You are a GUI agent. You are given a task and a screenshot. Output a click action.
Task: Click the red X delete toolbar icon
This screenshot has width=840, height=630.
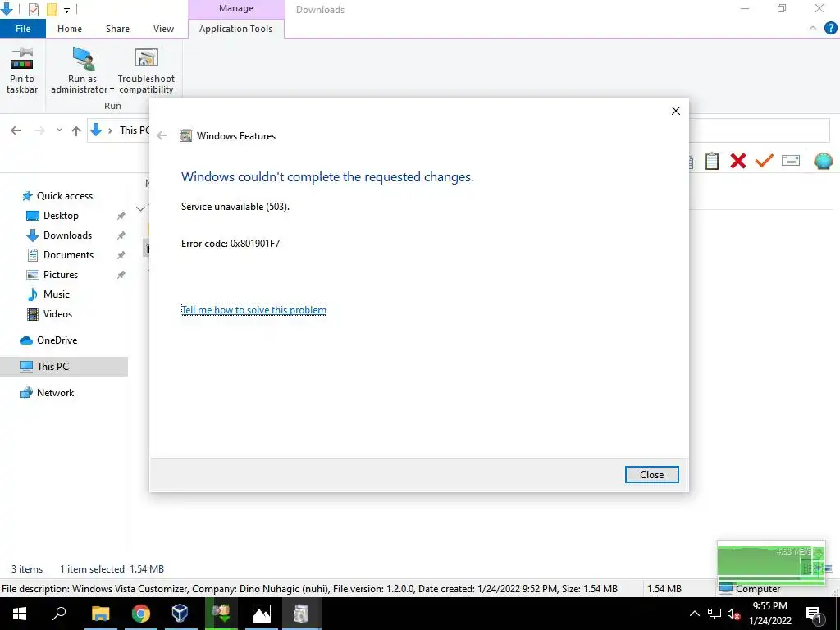pyautogui.click(x=737, y=161)
